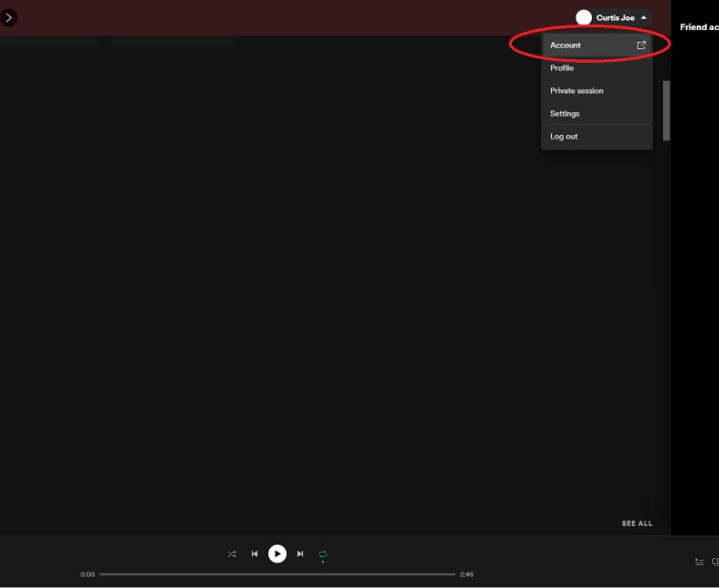Click the white profile avatar circle
Image resolution: width=719 pixels, height=588 pixels.
pyautogui.click(x=583, y=18)
